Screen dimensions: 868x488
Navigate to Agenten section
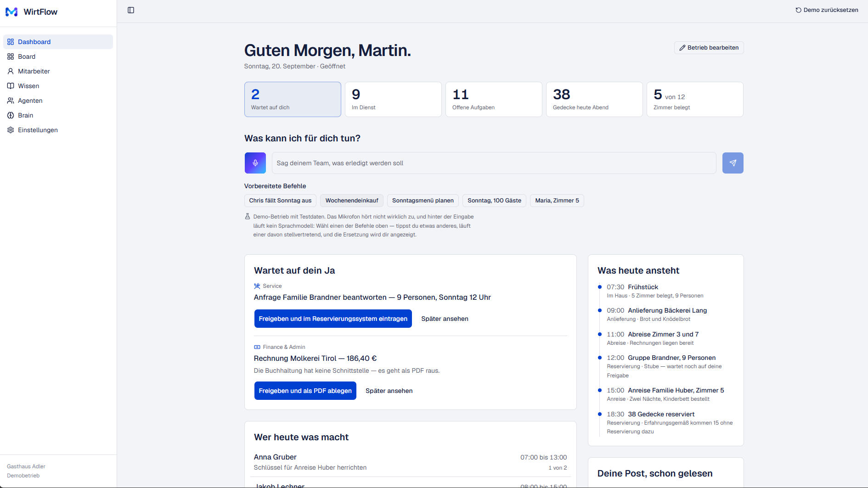(x=58, y=101)
